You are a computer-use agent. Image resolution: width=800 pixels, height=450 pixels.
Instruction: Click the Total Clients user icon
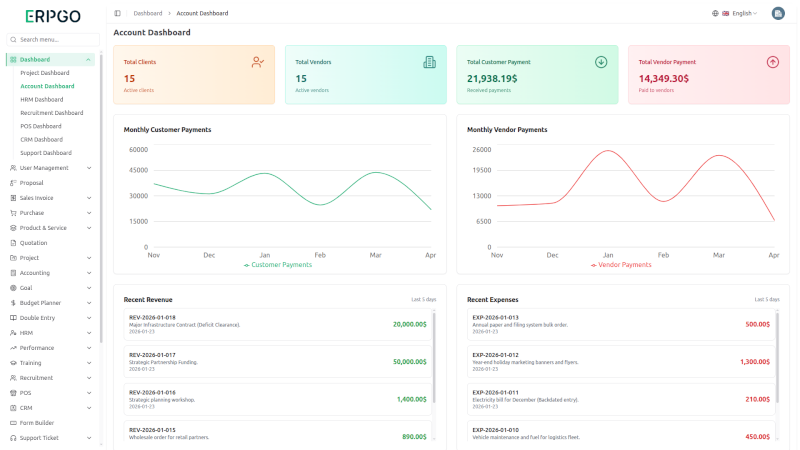(258, 62)
